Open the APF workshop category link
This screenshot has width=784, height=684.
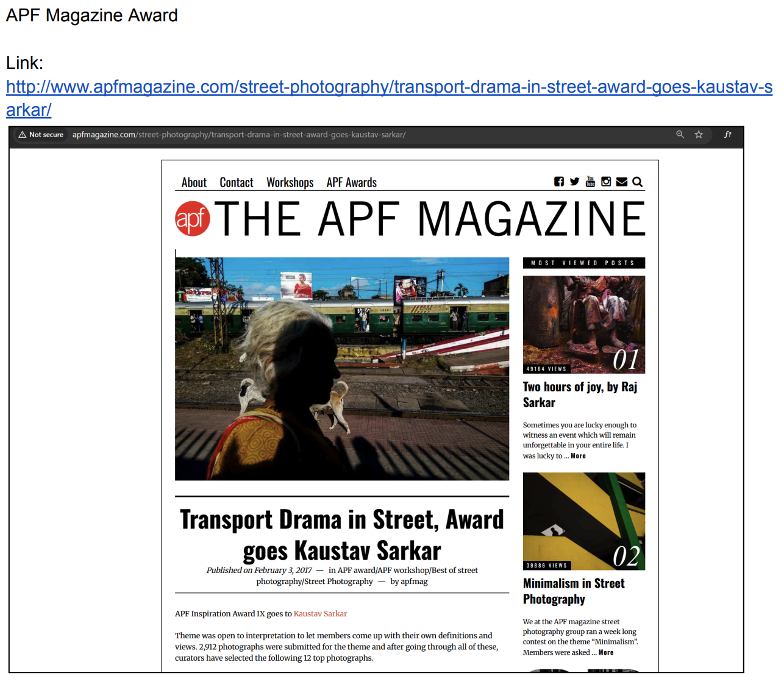403,571
